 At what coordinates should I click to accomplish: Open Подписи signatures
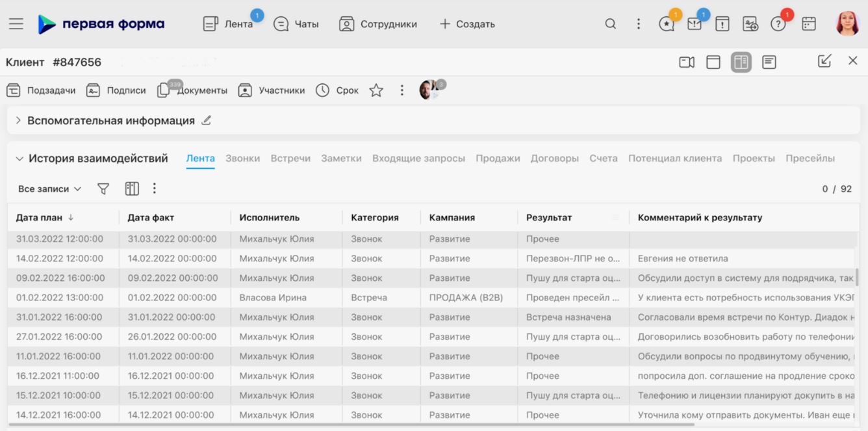pyautogui.click(x=116, y=90)
